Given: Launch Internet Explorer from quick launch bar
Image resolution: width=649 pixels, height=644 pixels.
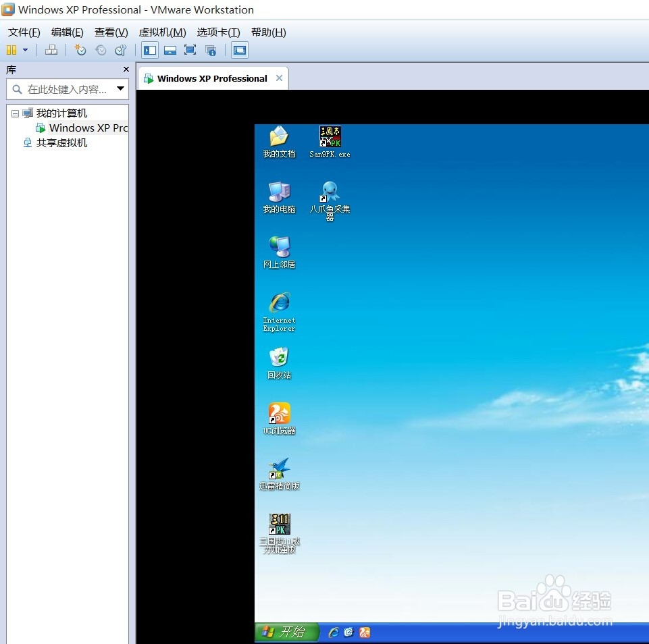Looking at the screenshot, I should 334,633.
